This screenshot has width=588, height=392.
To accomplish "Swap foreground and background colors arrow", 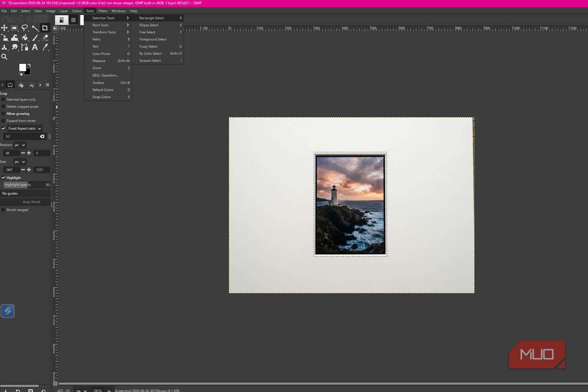I will coord(29,65).
